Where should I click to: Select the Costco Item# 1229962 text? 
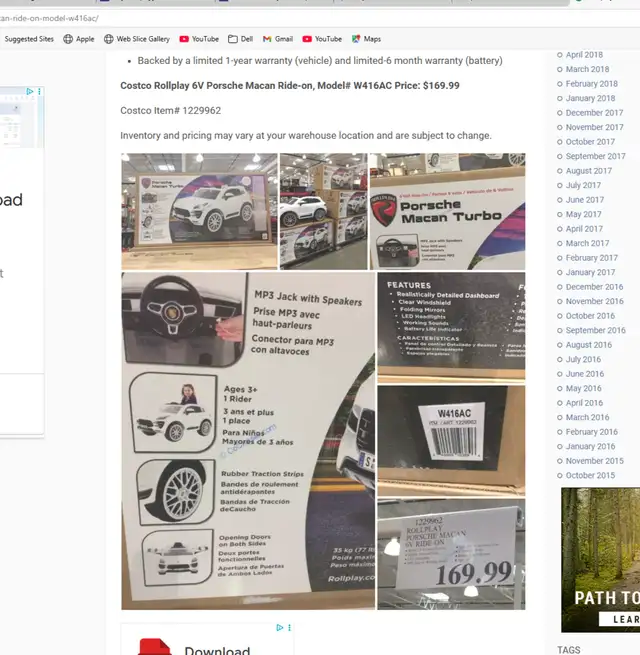click(x=170, y=111)
